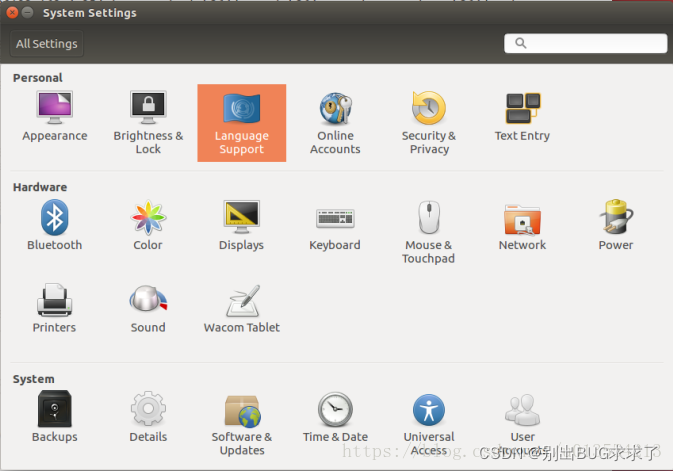
Task: Click the All Settings button
Action: pos(47,44)
